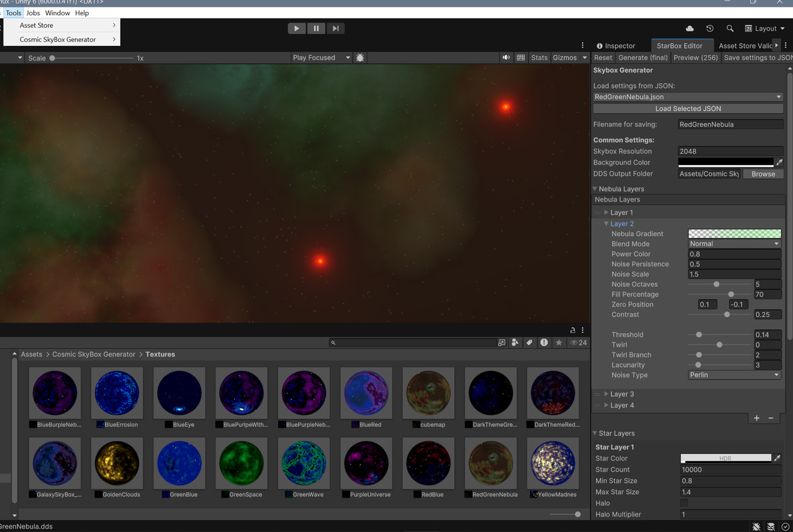Expand Layer 4 in Nebula Layers
Viewport: 793px width, 532px height.
[x=606, y=405]
